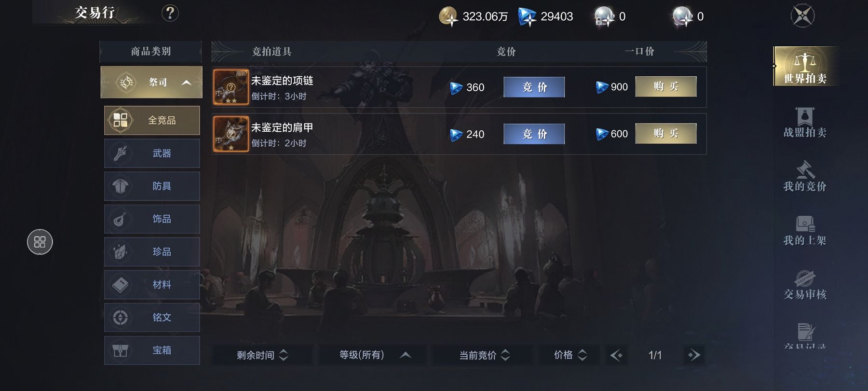Click the 未鉴定的项链 item thumbnail
This screenshot has width=868, height=391.
coord(231,87)
